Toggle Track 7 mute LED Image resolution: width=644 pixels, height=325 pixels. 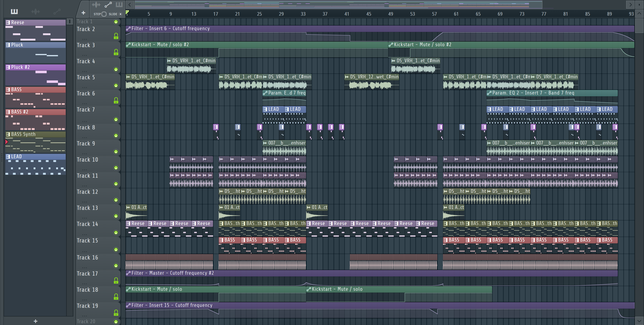(x=116, y=119)
